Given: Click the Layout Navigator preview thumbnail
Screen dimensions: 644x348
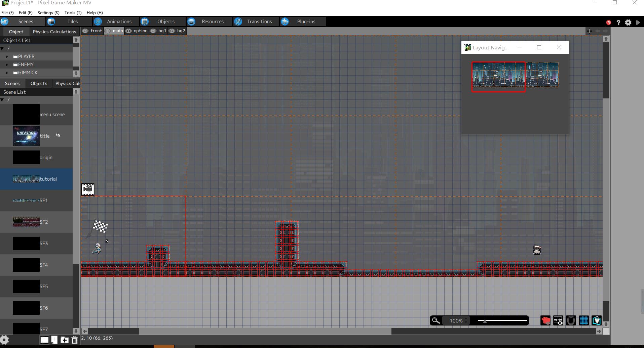Looking at the screenshot, I should click(x=515, y=75).
